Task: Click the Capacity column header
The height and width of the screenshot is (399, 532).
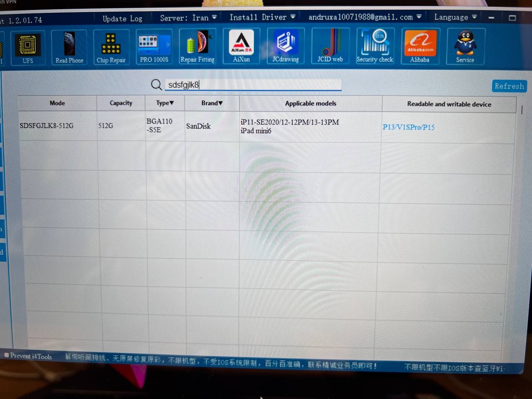Action: click(x=121, y=103)
